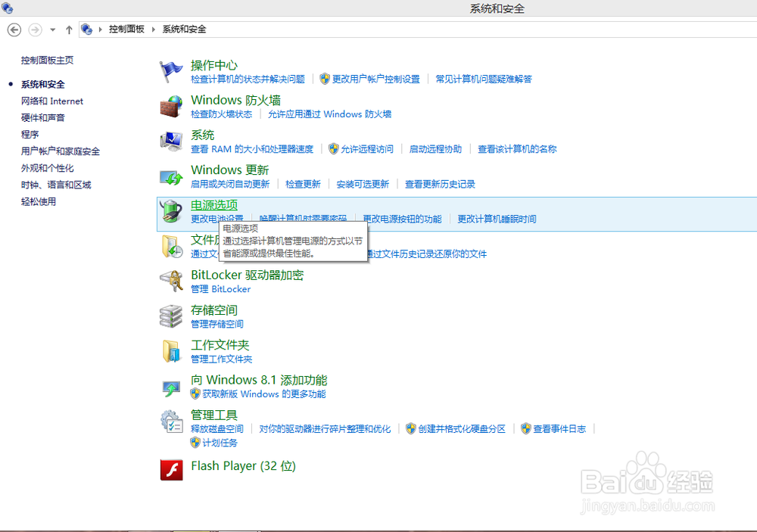
Task: Open the 系统 heading link
Action: tap(202, 135)
